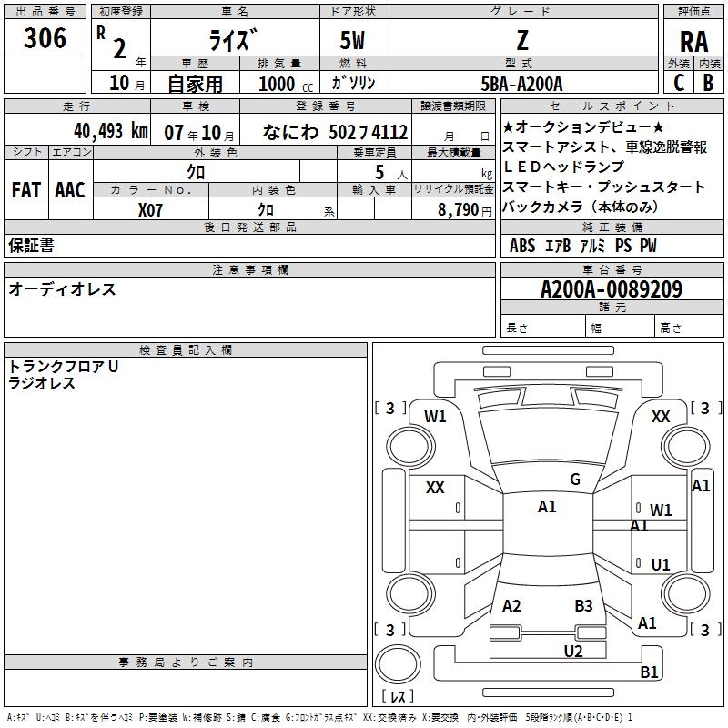Click the mileage 40,493 km
Image resolution: width=728 pixels, height=728 pixels.
point(111,131)
